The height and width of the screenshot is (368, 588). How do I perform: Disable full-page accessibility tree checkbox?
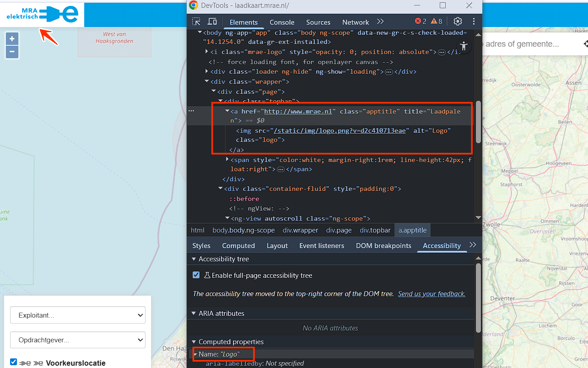click(196, 275)
